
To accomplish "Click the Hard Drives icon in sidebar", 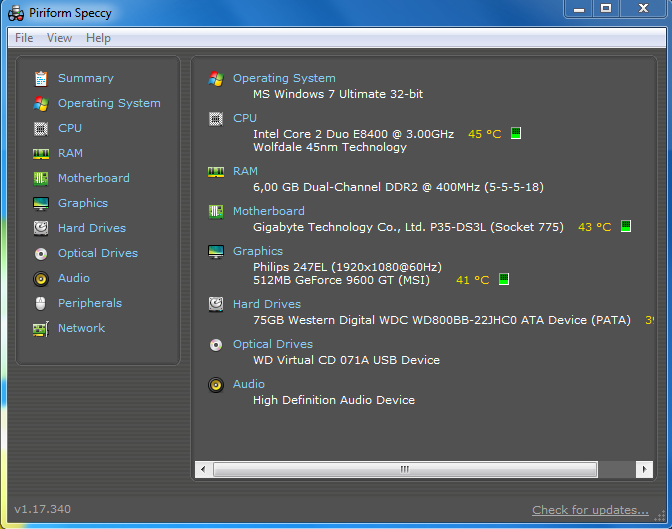I will click(x=41, y=228).
